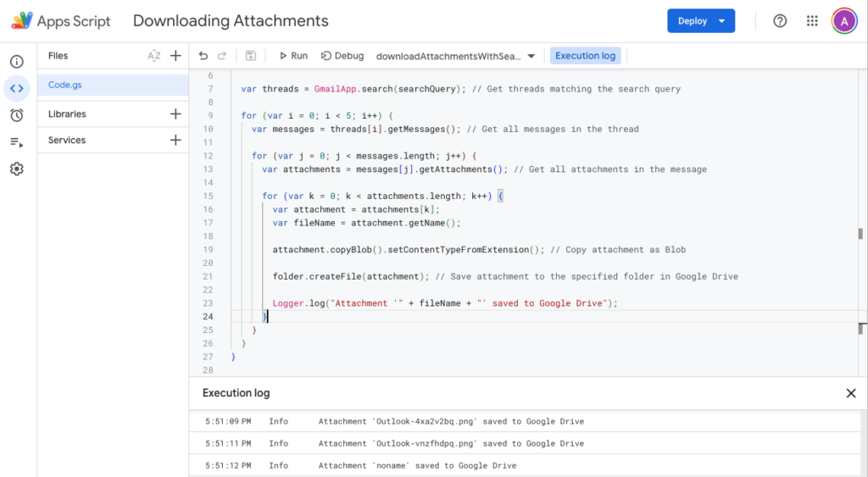Add a service with plus icon

coord(175,140)
